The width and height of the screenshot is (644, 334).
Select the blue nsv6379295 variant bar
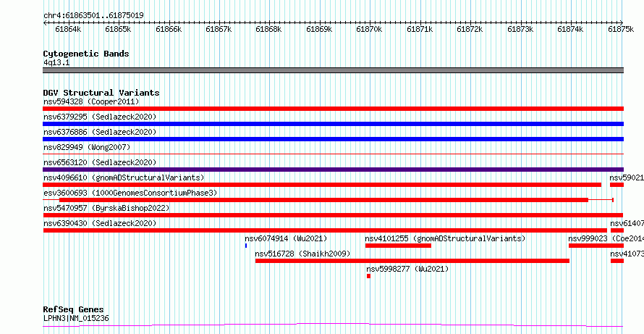point(334,124)
